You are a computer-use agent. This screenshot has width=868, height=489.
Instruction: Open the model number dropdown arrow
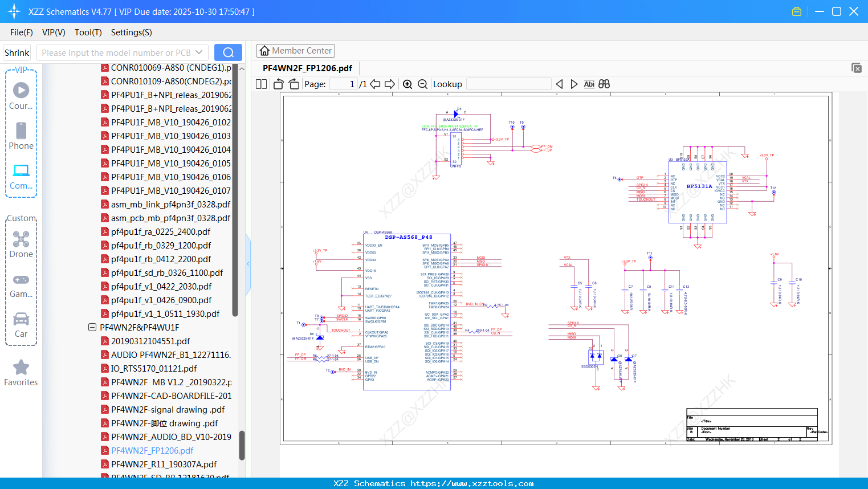coord(199,52)
